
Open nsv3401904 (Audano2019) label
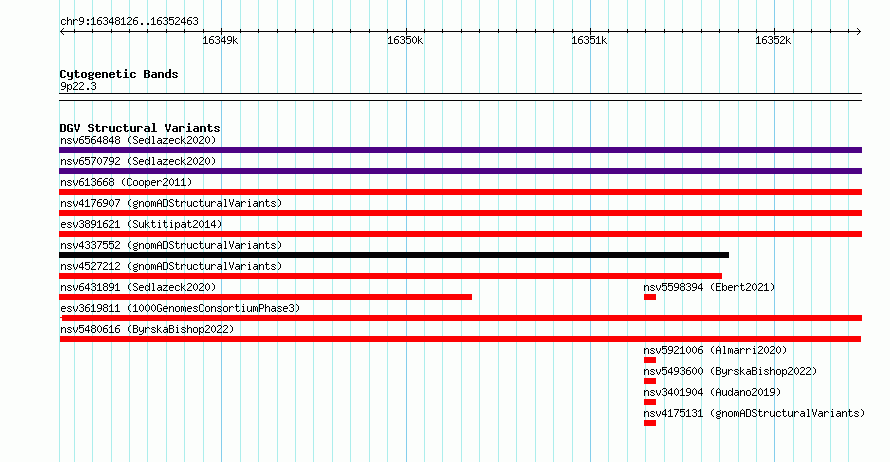712,392
